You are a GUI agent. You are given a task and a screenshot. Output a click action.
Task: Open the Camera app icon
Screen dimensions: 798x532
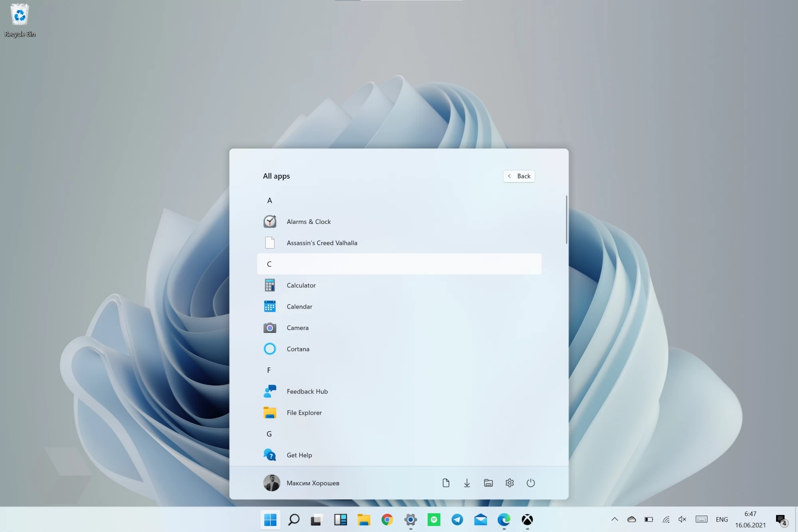point(270,328)
